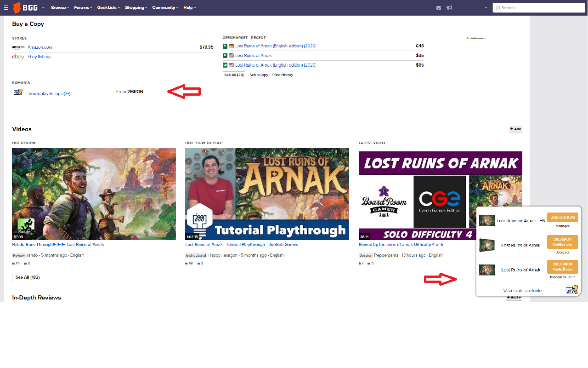Open Ruined by the ruins of arnak link
Screen dimensions: 588x368
tap(401, 244)
